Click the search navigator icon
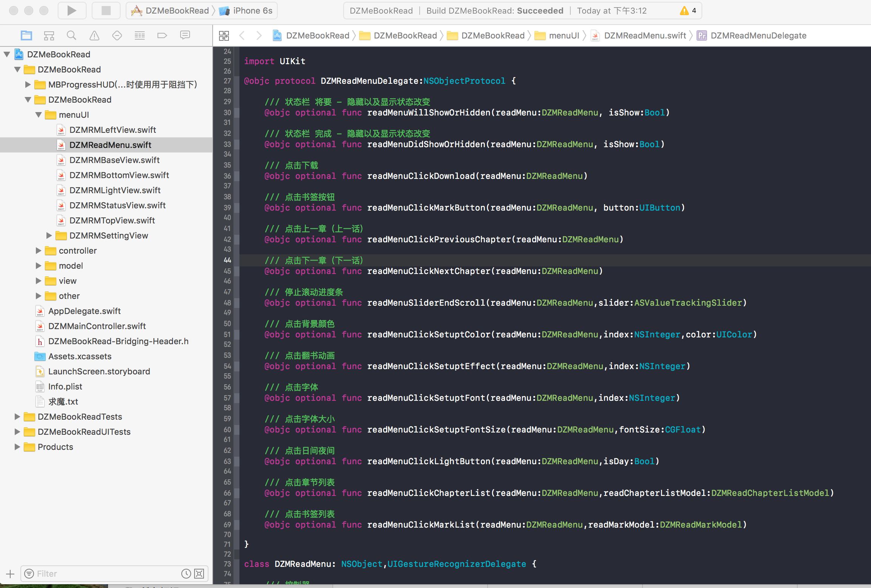The image size is (871, 588). click(x=71, y=36)
